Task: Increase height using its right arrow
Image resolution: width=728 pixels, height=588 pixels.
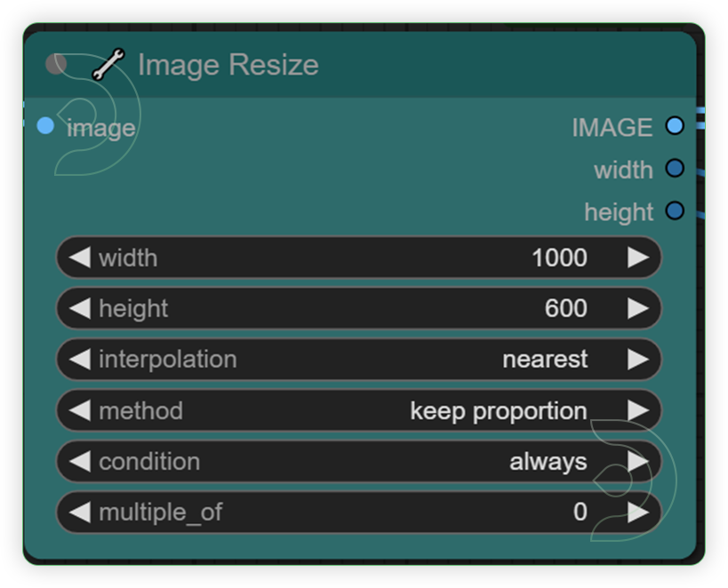Action: [637, 308]
